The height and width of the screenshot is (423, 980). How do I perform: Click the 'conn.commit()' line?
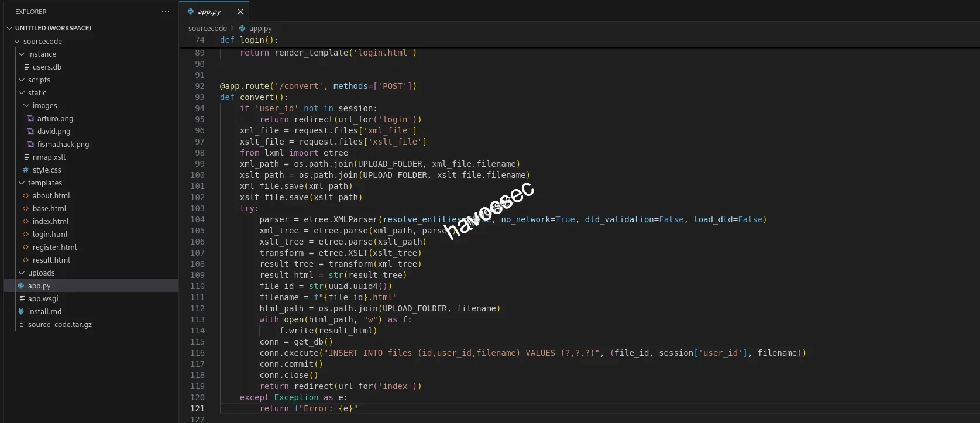(x=291, y=364)
